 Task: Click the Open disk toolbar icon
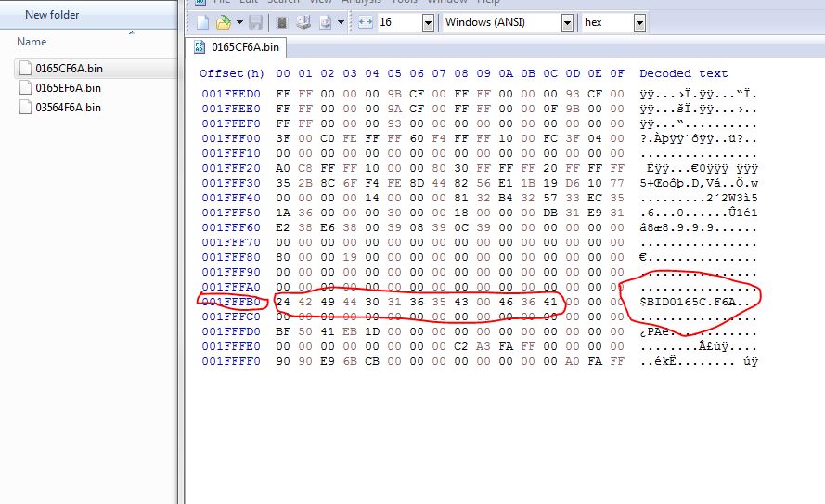303,22
